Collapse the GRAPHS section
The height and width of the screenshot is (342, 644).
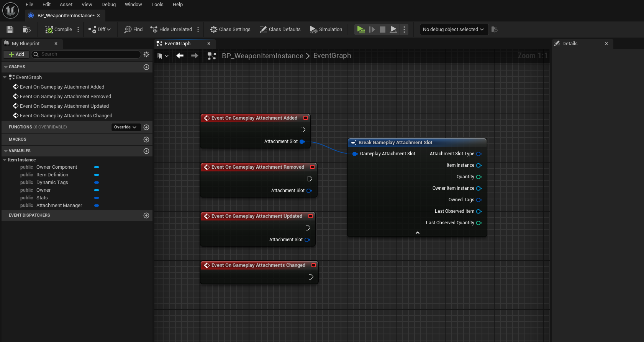pyautogui.click(x=5, y=67)
